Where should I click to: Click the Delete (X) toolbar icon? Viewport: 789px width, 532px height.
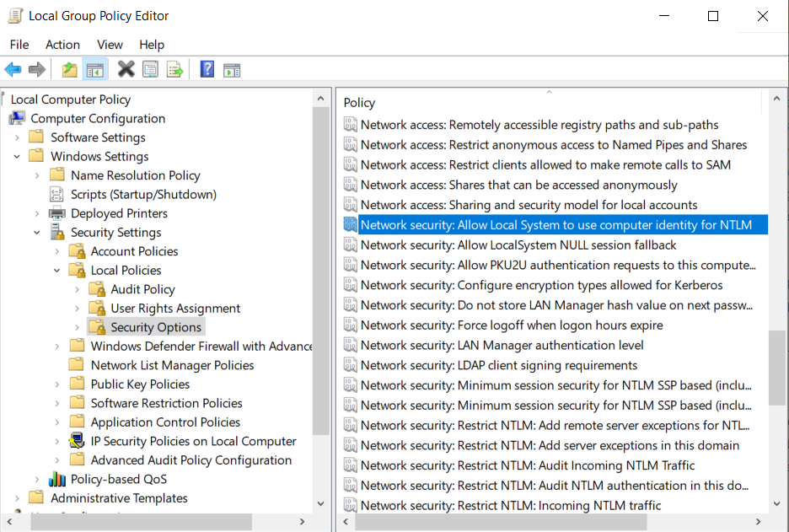tap(126, 69)
